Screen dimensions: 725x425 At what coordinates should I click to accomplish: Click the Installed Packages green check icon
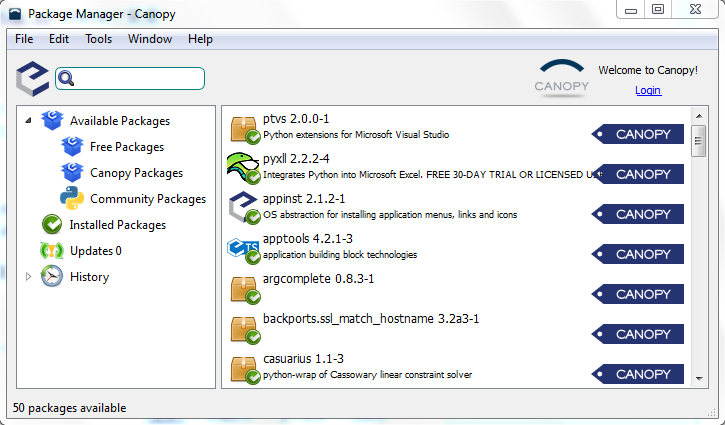[52, 224]
